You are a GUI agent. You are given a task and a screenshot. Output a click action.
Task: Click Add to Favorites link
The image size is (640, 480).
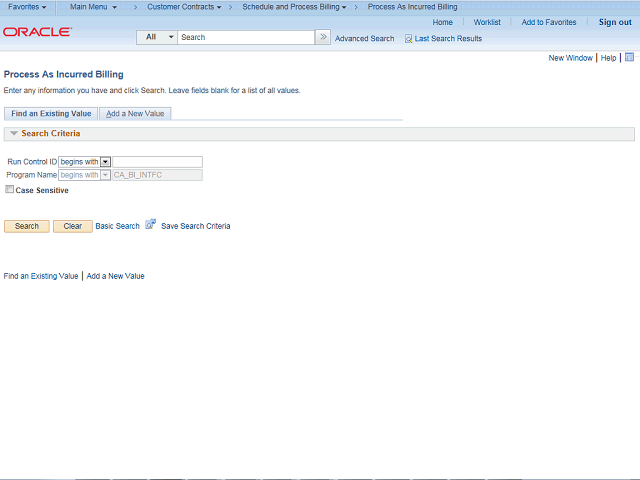(x=549, y=22)
